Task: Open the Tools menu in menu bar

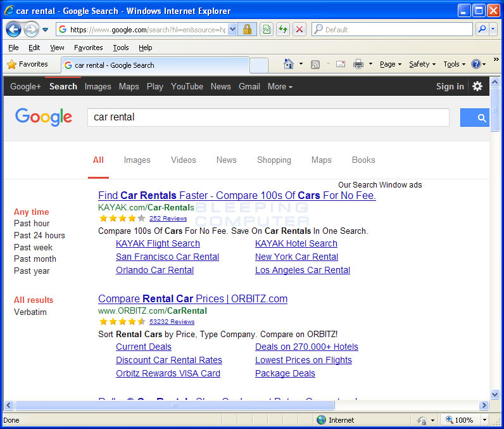Action: pyautogui.click(x=121, y=48)
